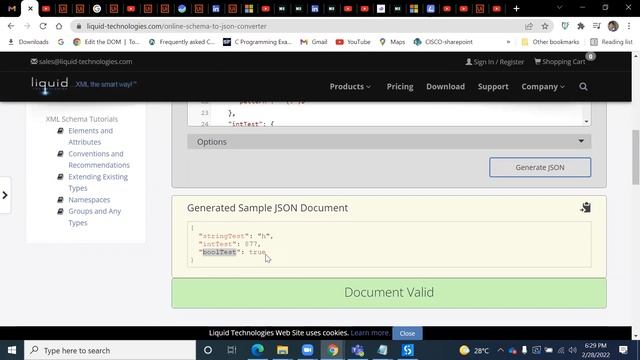Screen dimensions: 640x360
Task: Show more bookmarks with the overflow chevron
Action: (x=508, y=42)
